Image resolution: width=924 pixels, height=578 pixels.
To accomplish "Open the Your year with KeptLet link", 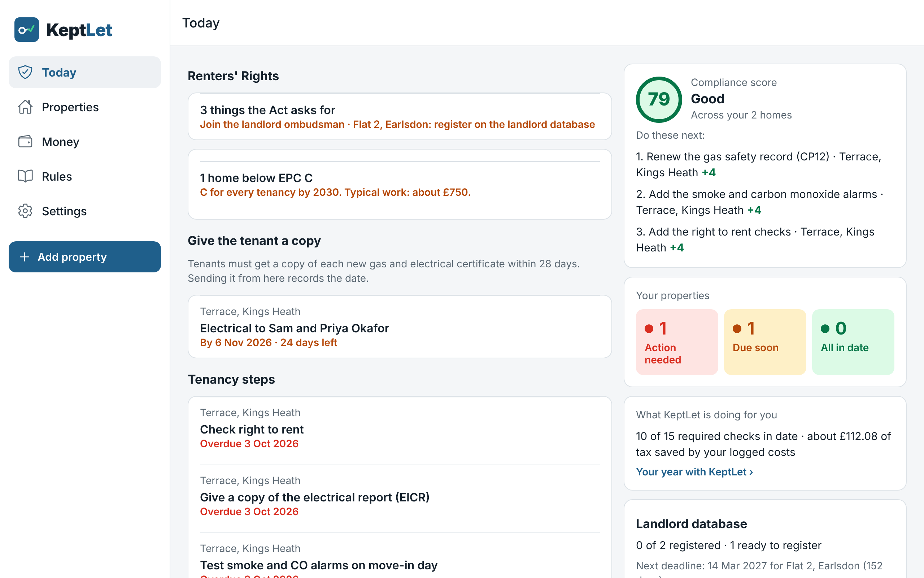I will 694,472.
